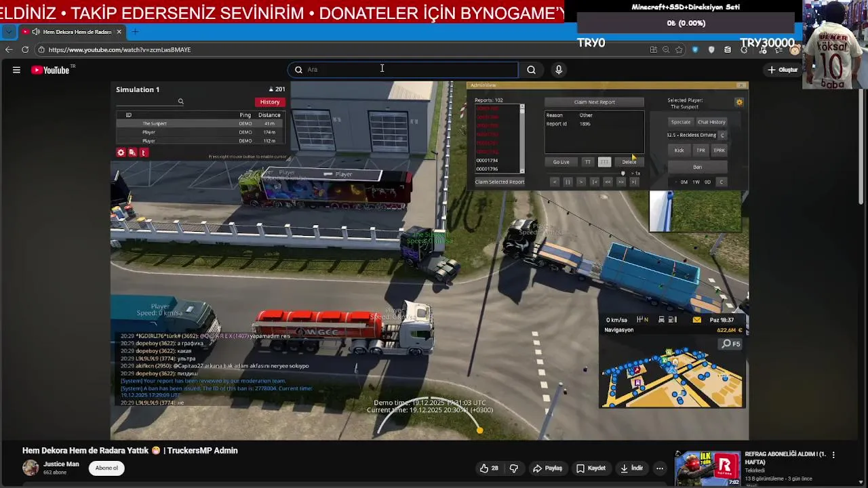Viewport: 868px width, 488px height.
Task: Select the 'Hem Dekora Hem de Radara' browser tab
Action: coord(72,32)
